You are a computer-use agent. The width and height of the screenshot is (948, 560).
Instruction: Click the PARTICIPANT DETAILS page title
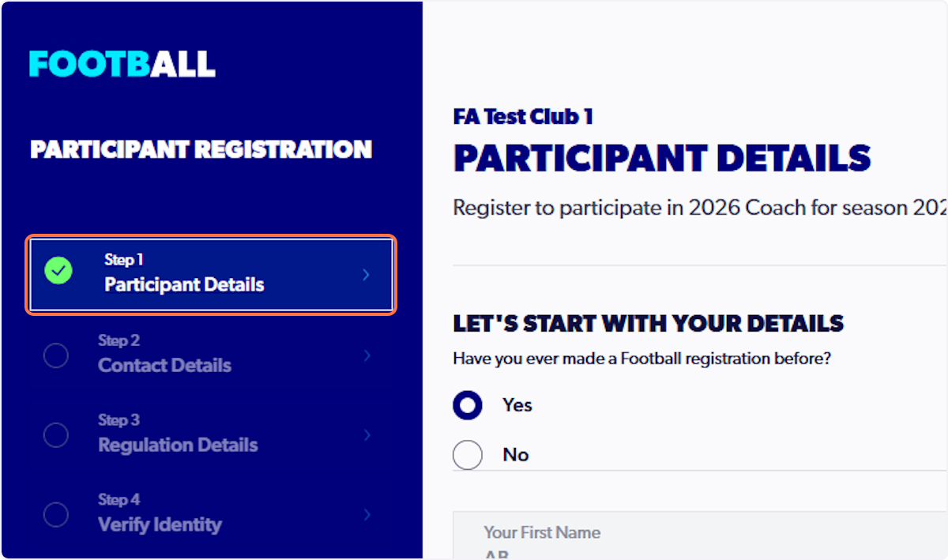(661, 158)
